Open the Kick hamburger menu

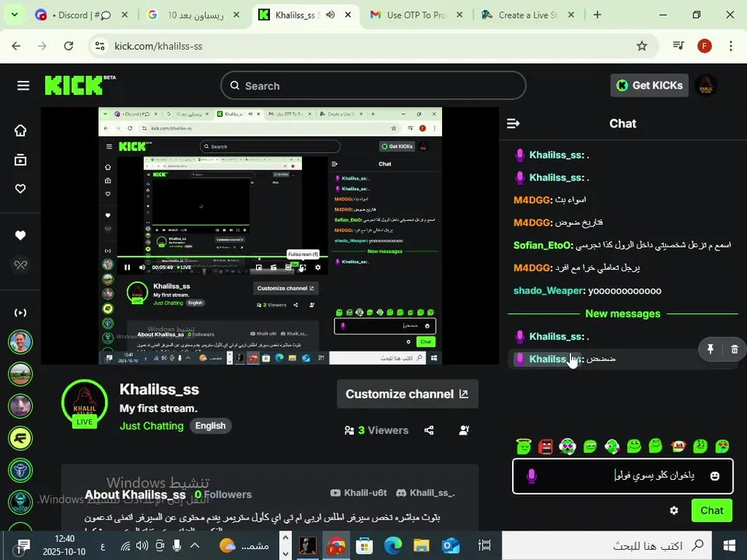tap(23, 86)
